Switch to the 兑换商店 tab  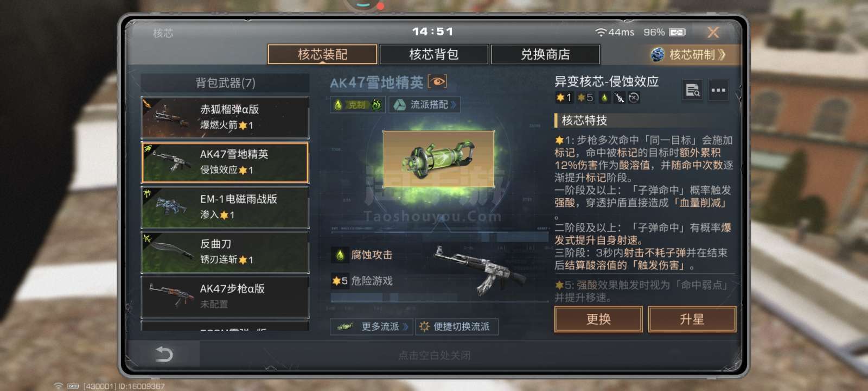coord(545,54)
